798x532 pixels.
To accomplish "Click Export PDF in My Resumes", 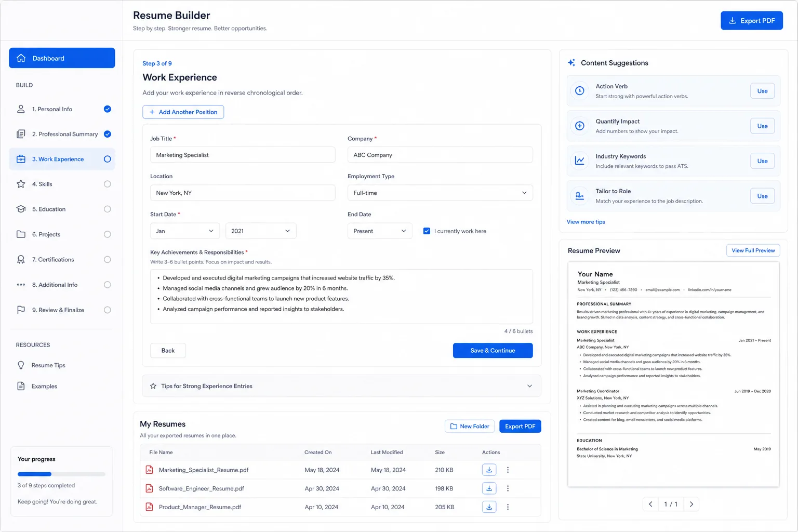I will tap(520, 426).
